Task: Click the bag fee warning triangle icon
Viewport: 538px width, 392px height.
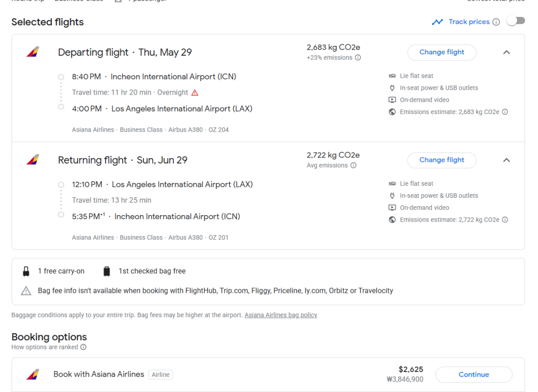Action: click(x=26, y=291)
